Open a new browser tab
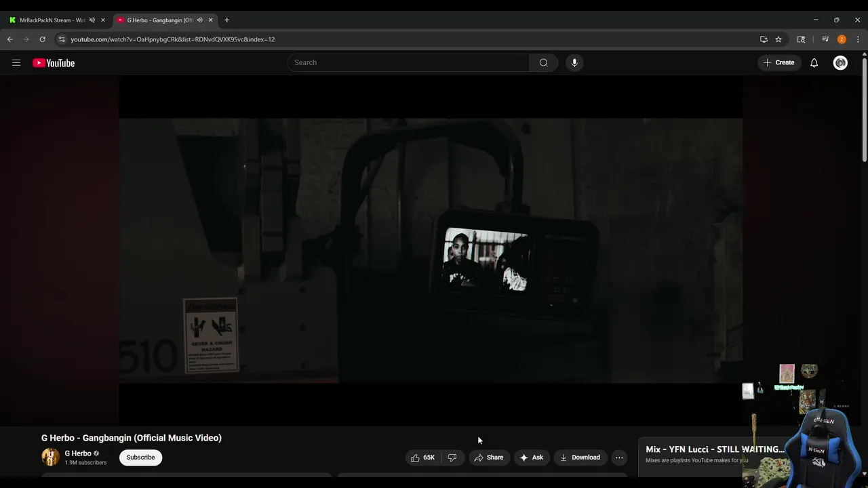The image size is (868, 488). click(226, 20)
